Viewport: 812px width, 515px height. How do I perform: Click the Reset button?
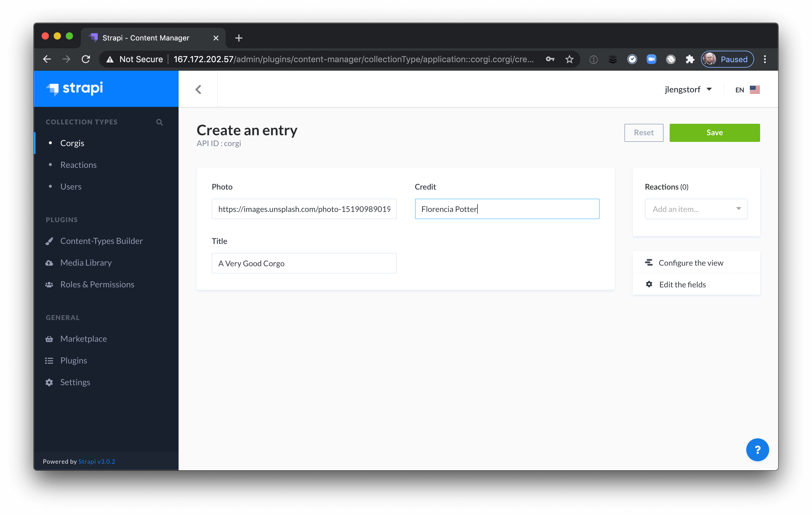click(x=643, y=132)
